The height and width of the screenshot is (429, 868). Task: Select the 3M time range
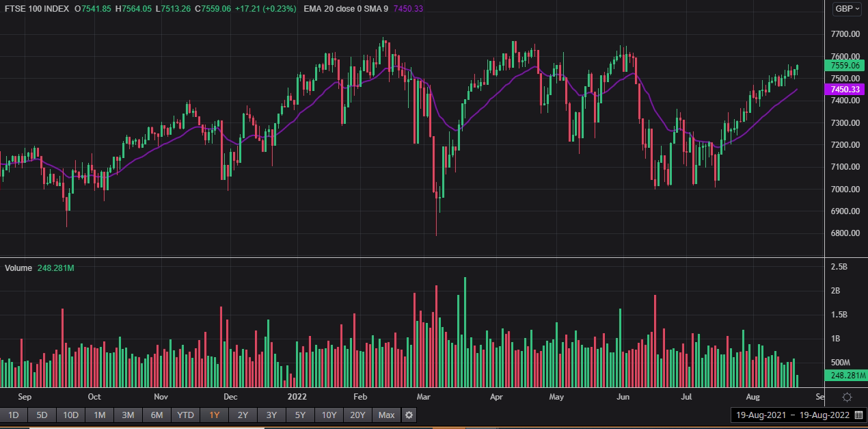[128, 415]
